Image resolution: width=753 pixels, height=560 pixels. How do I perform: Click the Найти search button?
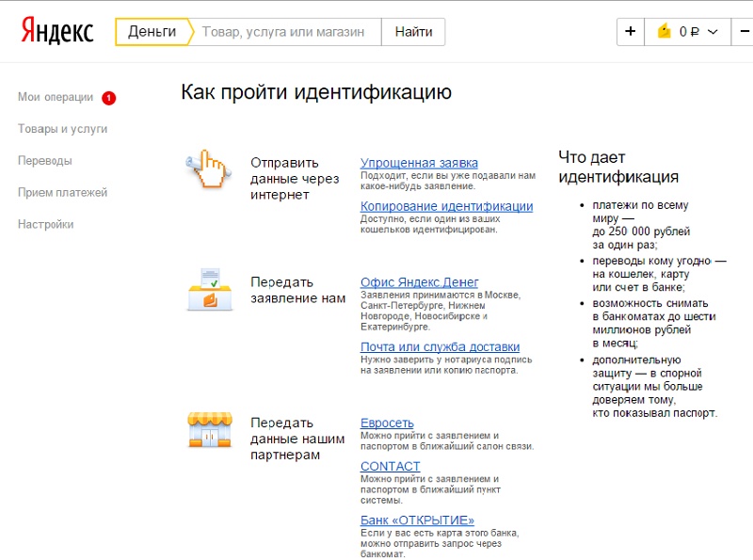click(413, 32)
